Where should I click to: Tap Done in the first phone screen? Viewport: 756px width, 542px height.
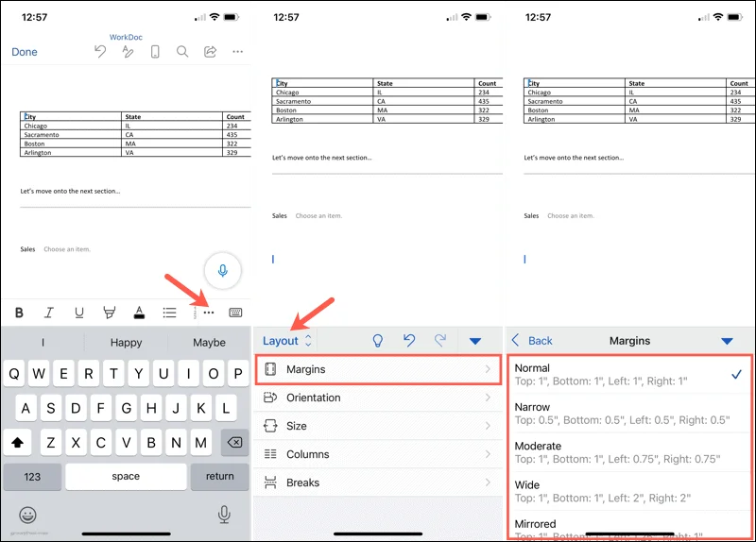point(25,52)
